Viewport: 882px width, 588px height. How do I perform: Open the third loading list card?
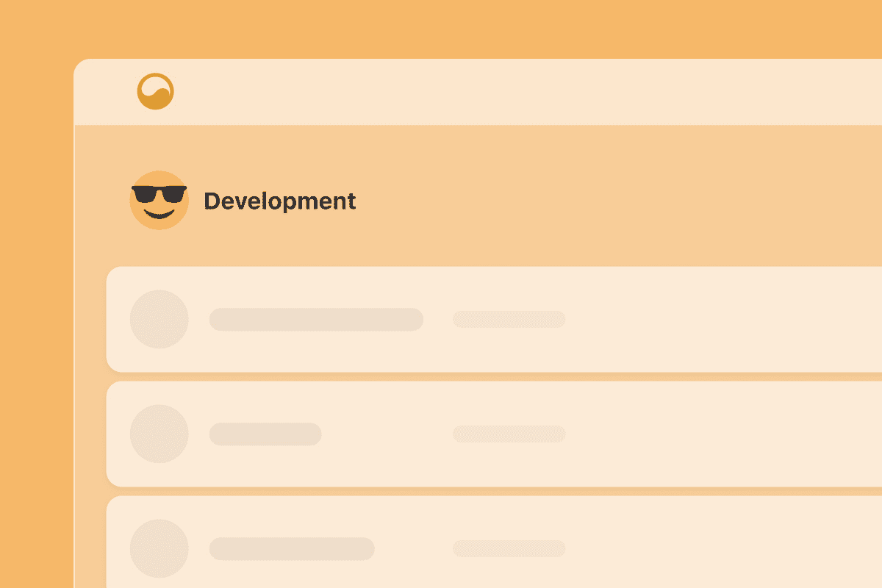coord(698,544)
